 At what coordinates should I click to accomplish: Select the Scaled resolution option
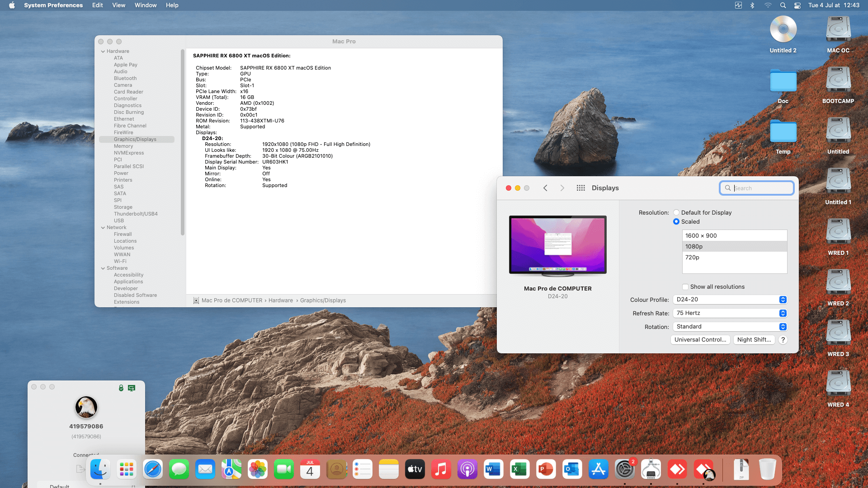[x=676, y=221]
